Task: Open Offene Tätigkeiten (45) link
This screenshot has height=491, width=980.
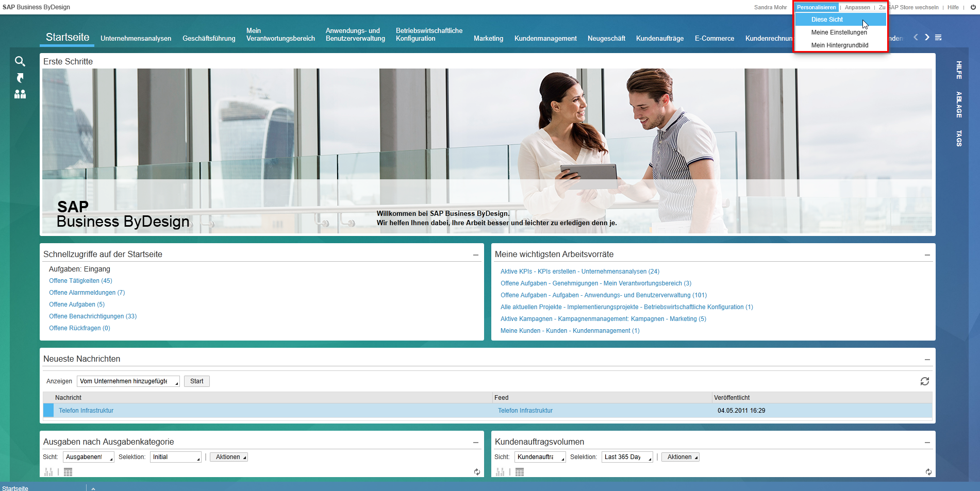Action: point(80,281)
